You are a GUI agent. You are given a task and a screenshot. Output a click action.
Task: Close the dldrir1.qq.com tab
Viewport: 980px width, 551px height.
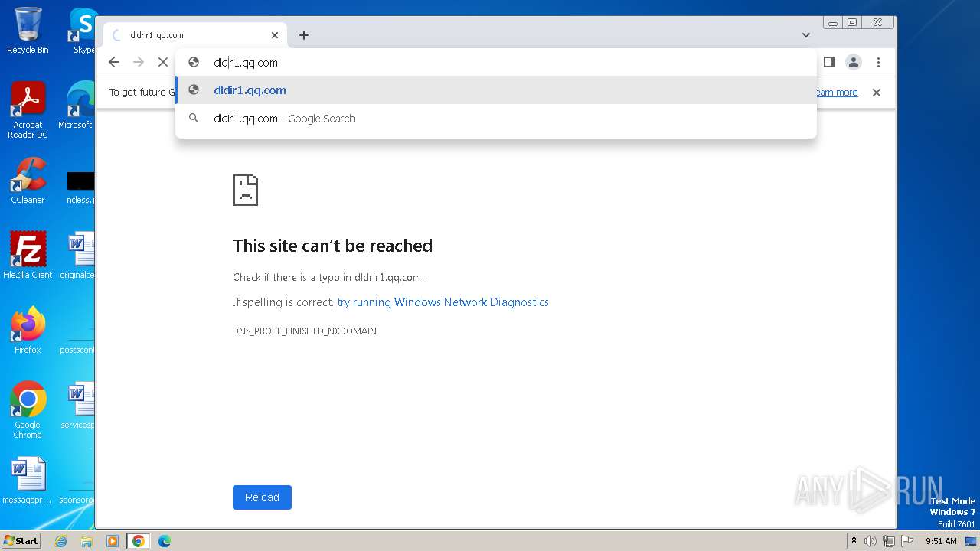[275, 35]
